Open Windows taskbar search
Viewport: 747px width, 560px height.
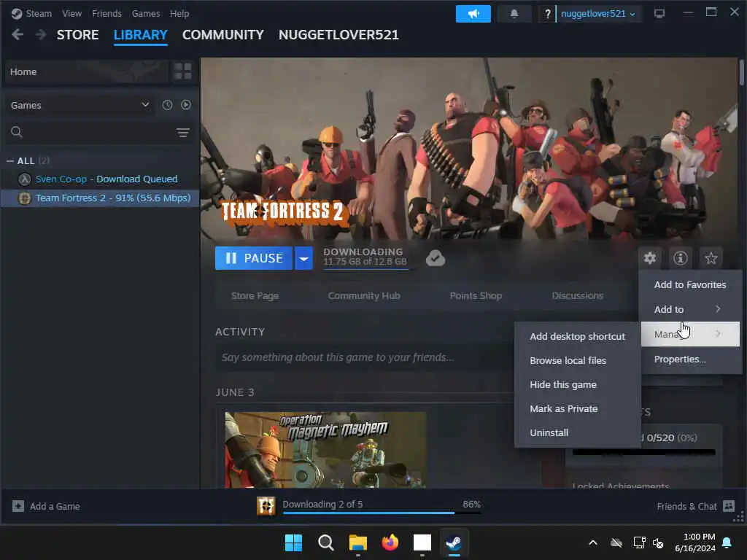coord(326,542)
